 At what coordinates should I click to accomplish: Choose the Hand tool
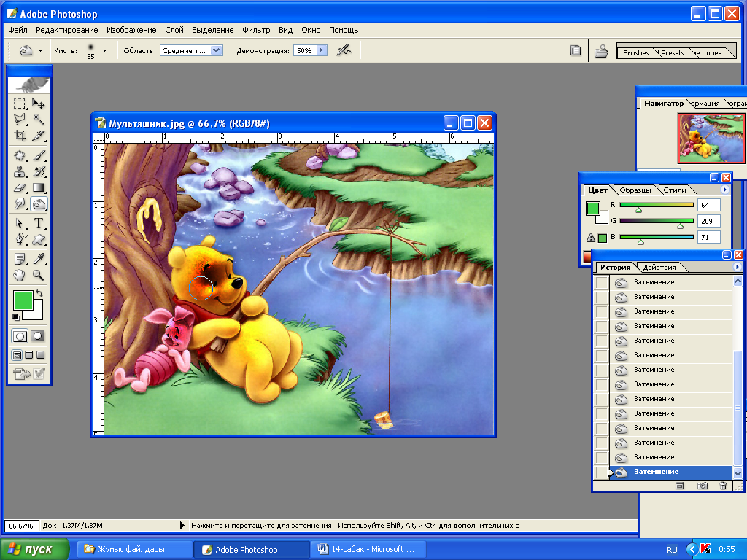pyautogui.click(x=20, y=275)
